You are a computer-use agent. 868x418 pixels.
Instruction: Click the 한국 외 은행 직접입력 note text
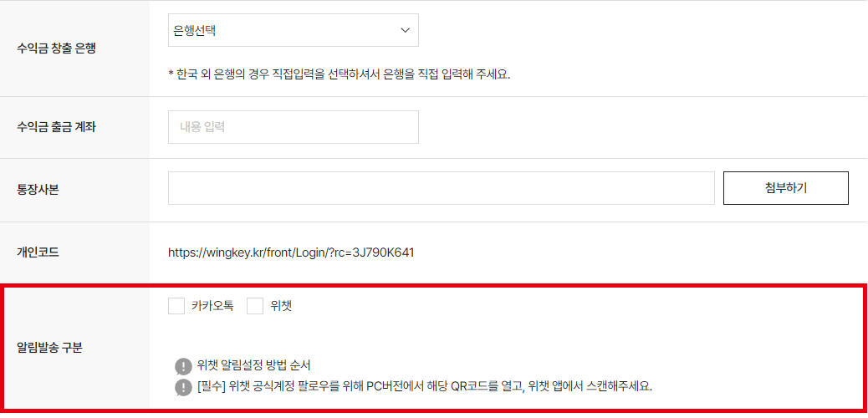[x=339, y=74]
